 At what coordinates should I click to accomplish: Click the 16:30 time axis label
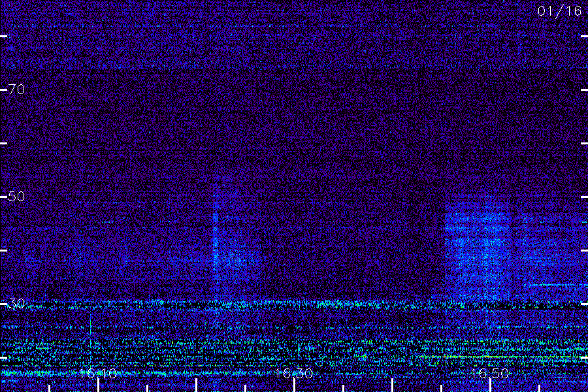pos(293,373)
